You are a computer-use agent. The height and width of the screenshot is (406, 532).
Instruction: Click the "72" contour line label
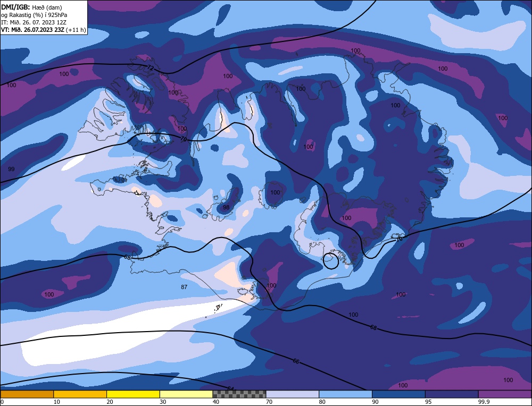151,68
